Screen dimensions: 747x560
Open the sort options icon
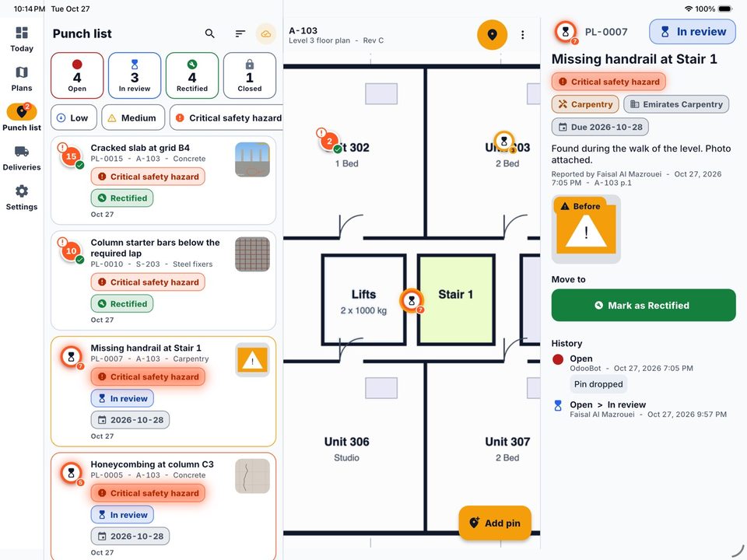240,33
